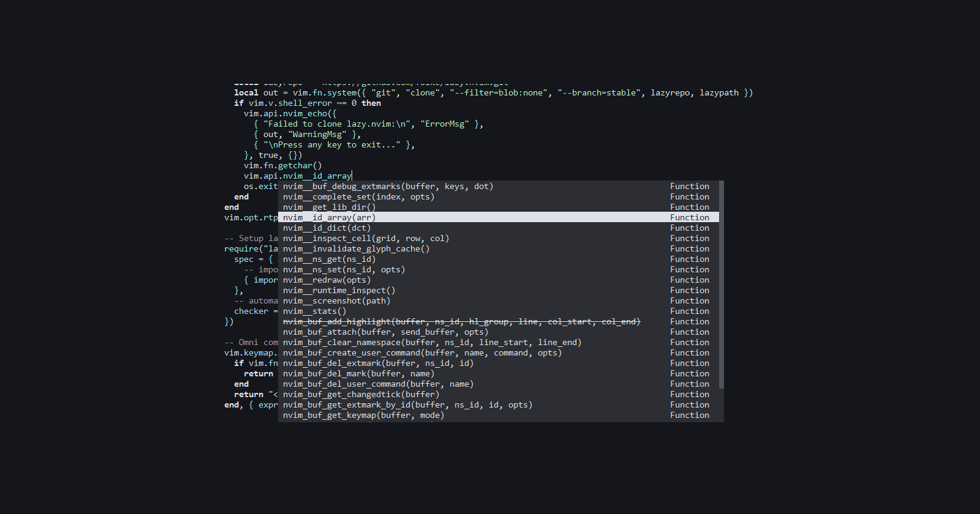Select nvim__id_dict(dct) completion item
The width and height of the screenshot is (980, 514).
pyautogui.click(x=499, y=228)
